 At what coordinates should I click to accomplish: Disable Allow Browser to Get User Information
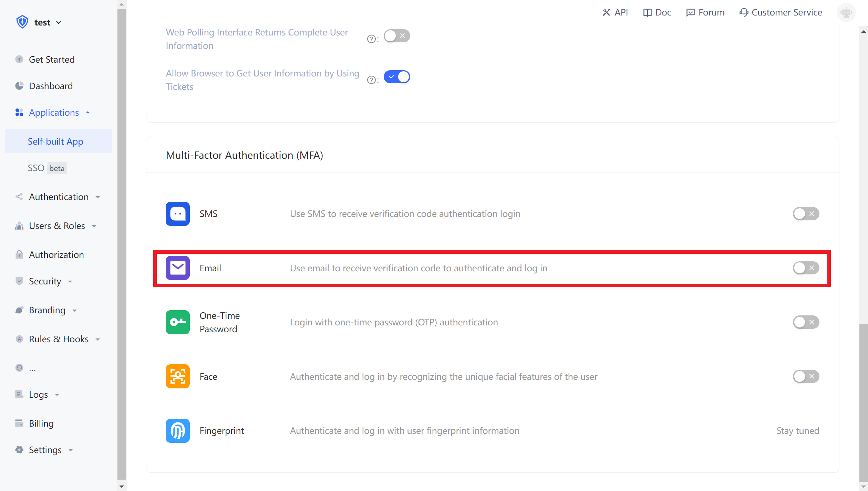396,76
